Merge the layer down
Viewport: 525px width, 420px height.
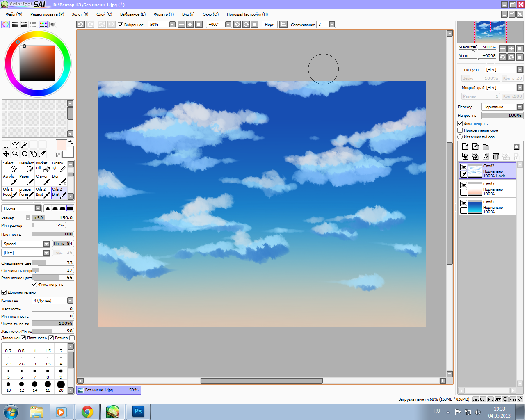point(475,156)
